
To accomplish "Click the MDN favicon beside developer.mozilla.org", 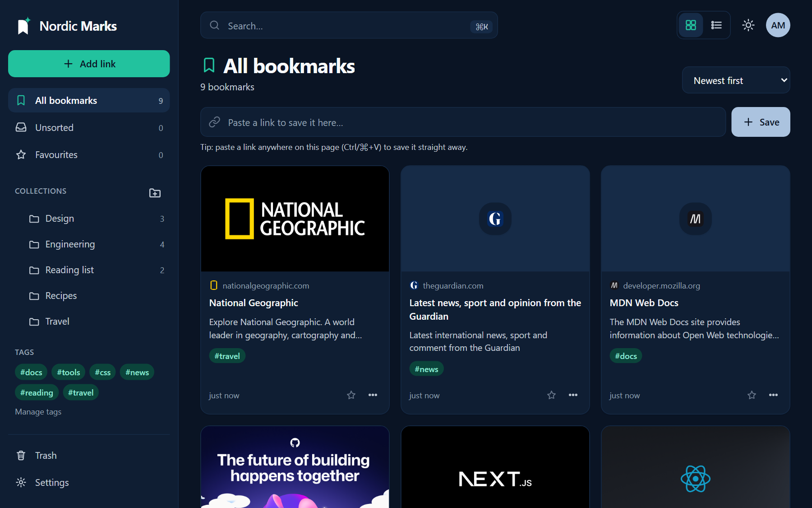I will click(614, 285).
